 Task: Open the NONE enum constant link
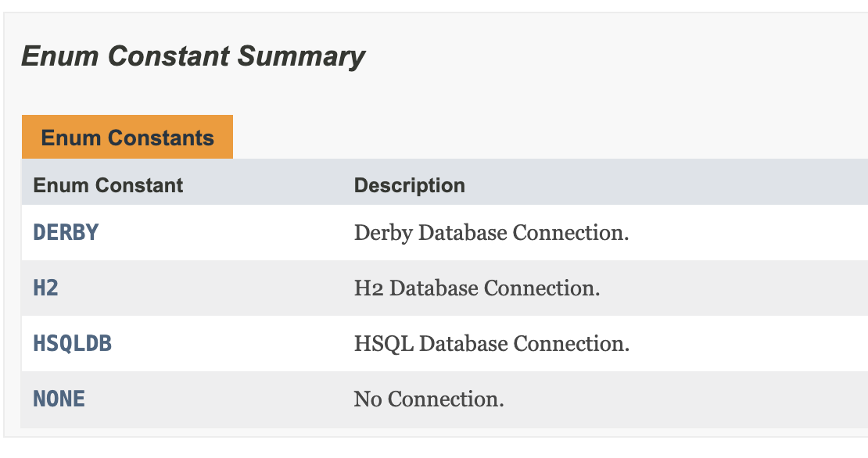tap(59, 399)
